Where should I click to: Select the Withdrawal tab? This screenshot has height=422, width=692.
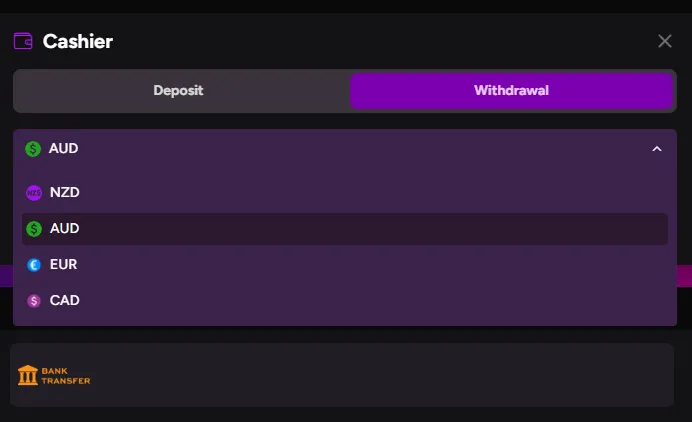[x=511, y=90]
